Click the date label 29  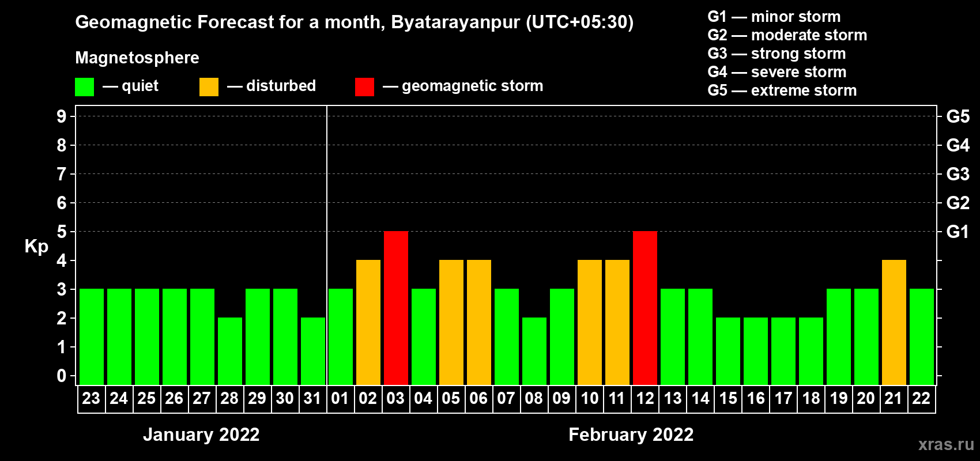click(257, 398)
